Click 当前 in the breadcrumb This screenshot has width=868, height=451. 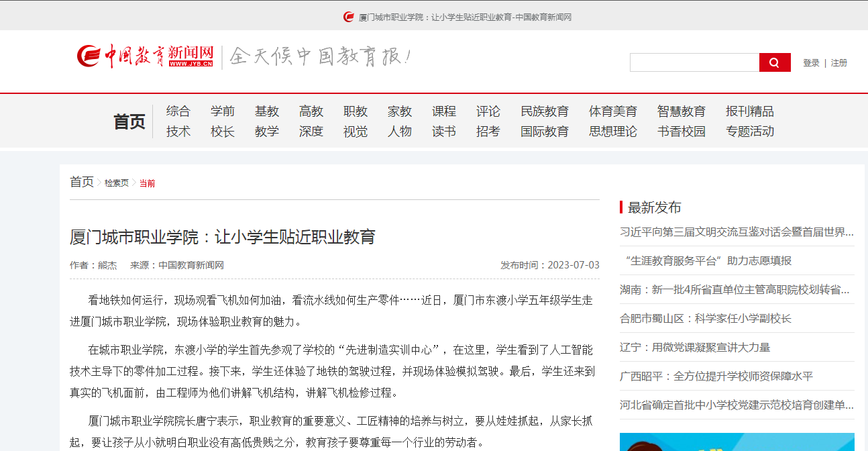click(148, 183)
